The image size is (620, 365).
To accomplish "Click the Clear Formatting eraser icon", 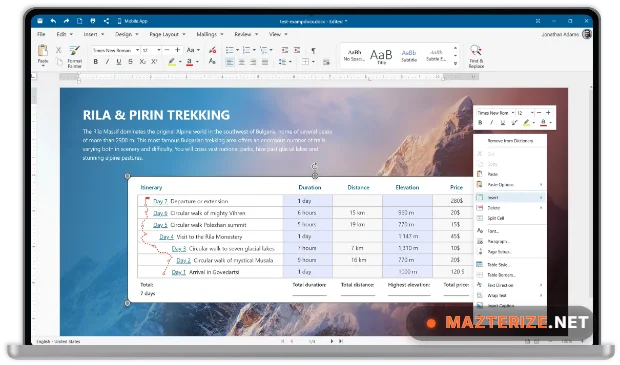I will click(212, 50).
